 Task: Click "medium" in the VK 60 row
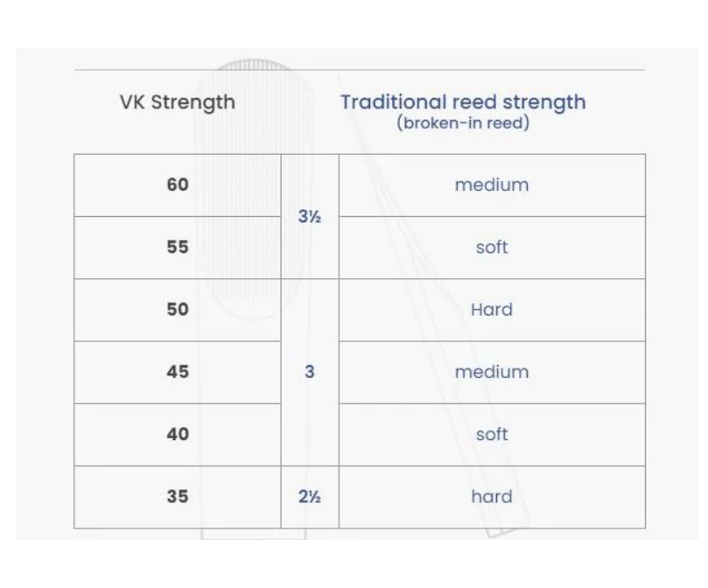[492, 185]
